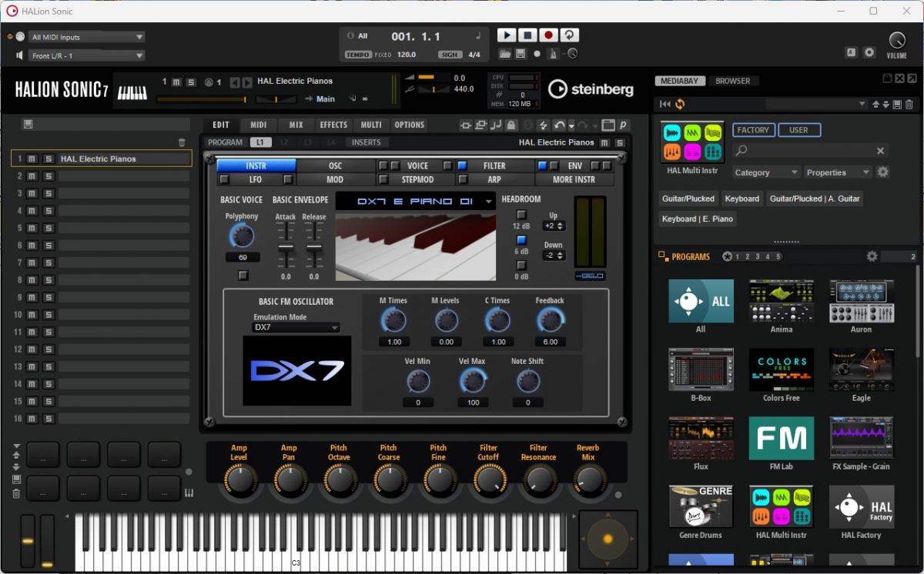Click the MIDI reset lightning icon
Viewport: 924px width, 574px height.
[543, 125]
